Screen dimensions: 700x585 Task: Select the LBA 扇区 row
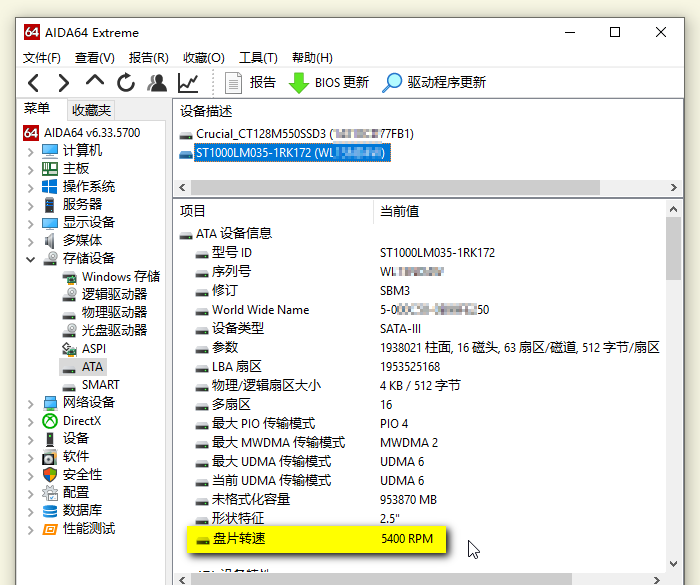237,367
